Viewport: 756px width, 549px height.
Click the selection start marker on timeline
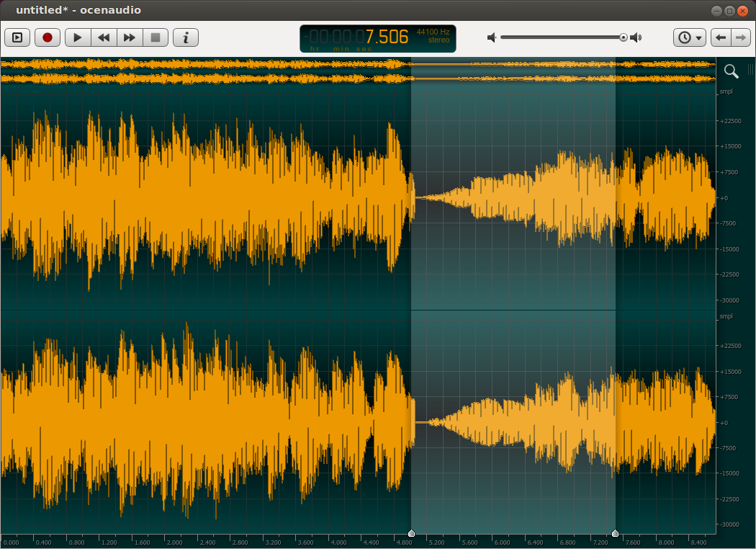pyautogui.click(x=411, y=533)
